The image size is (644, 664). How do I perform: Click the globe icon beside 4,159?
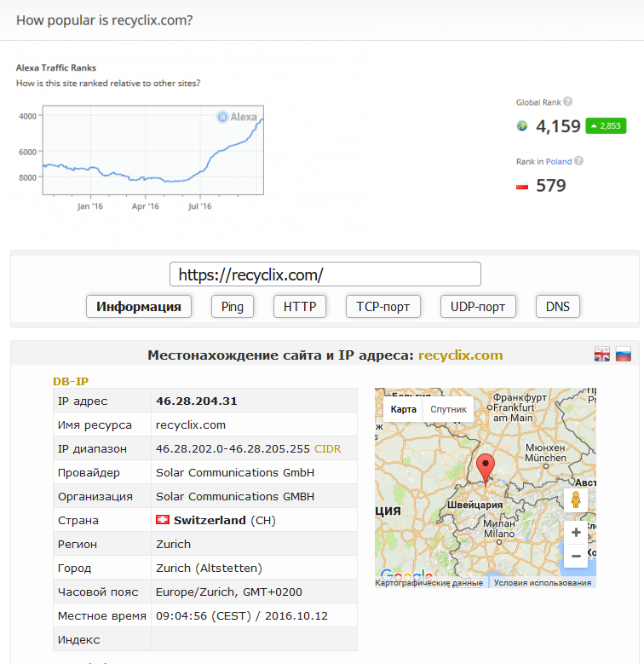[522, 126]
